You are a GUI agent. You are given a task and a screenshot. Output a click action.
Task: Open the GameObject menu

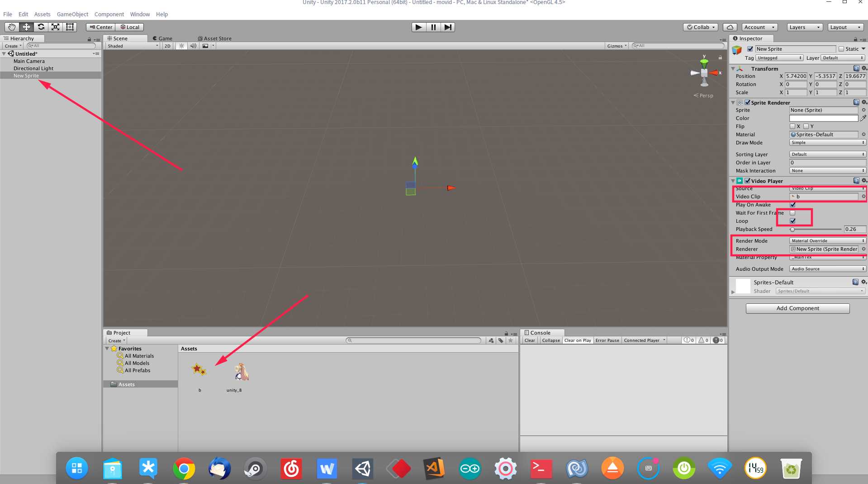[x=72, y=14]
